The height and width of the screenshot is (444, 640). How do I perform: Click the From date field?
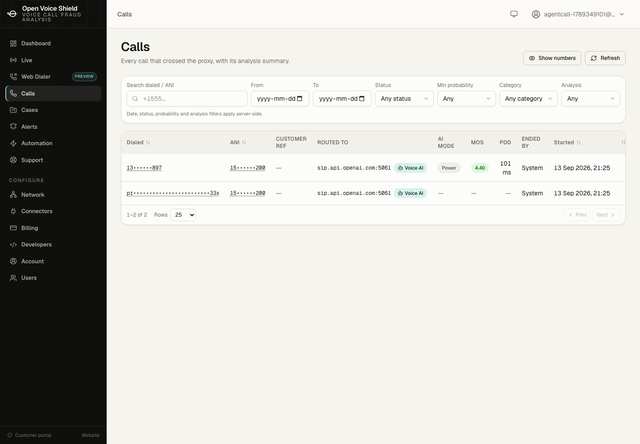(x=280, y=99)
